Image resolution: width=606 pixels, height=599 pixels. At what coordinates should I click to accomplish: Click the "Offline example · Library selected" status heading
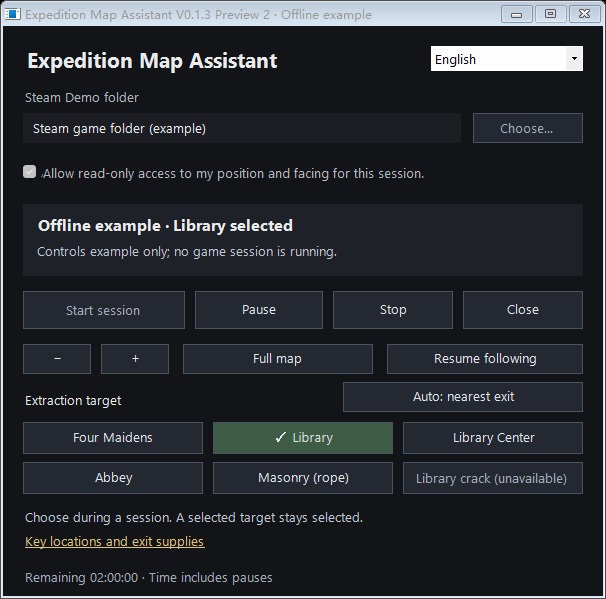(x=165, y=226)
